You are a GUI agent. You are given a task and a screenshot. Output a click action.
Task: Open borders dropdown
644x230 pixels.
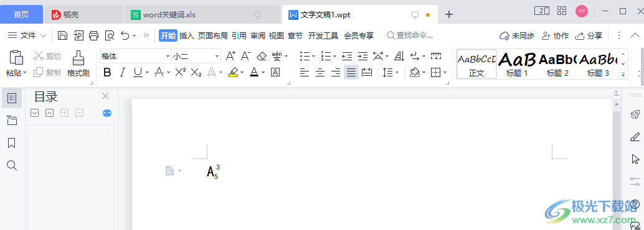pyautogui.click(x=445, y=73)
